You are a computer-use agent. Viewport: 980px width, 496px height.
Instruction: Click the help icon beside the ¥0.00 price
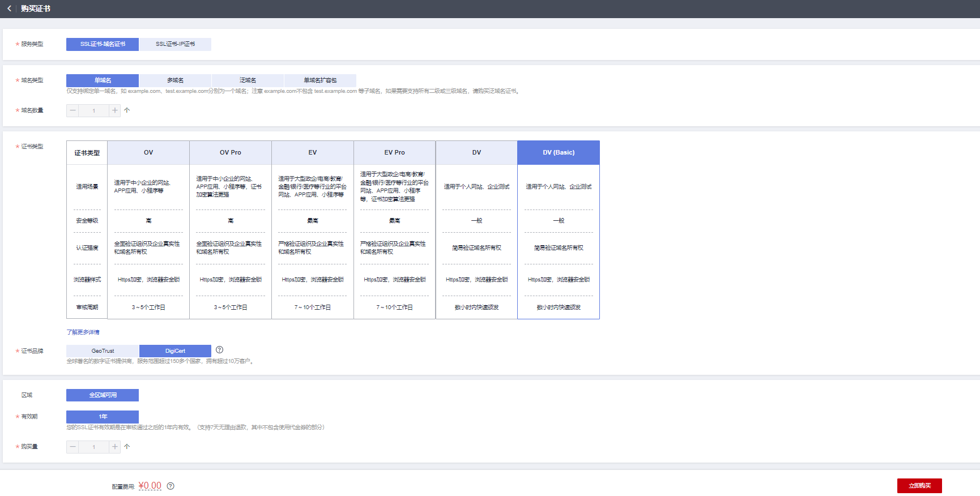pos(171,486)
